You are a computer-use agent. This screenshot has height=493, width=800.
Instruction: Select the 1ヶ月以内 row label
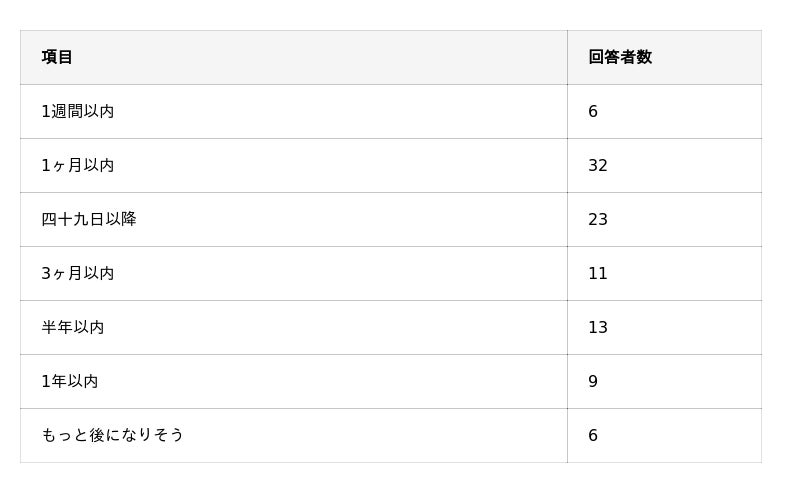click(x=78, y=165)
